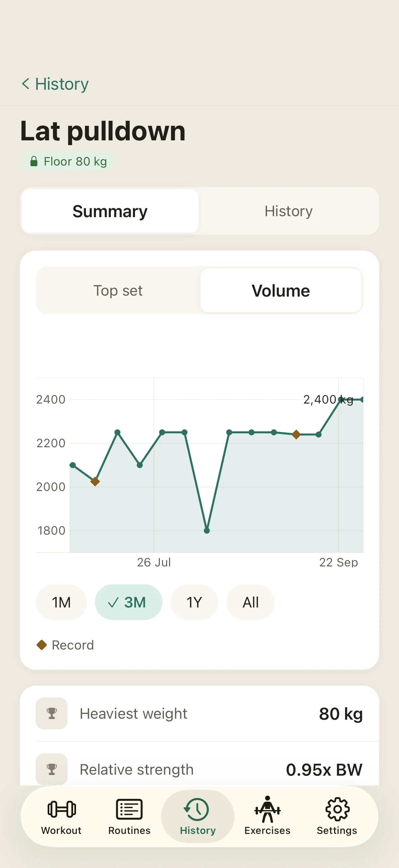Tap the record diamond before 22 Sep
This screenshot has height=868, width=399.
(x=296, y=435)
